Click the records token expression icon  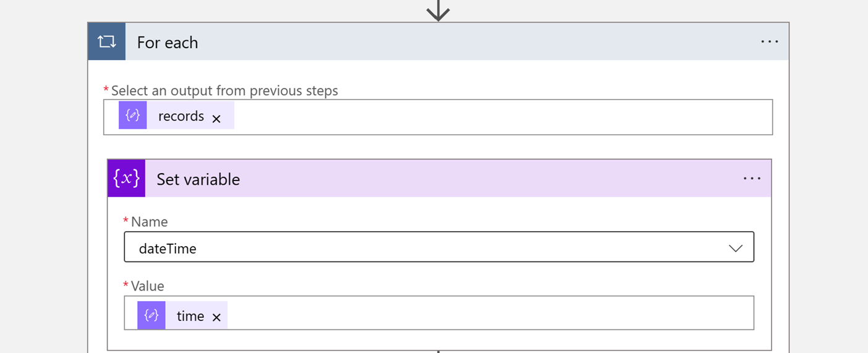click(133, 116)
